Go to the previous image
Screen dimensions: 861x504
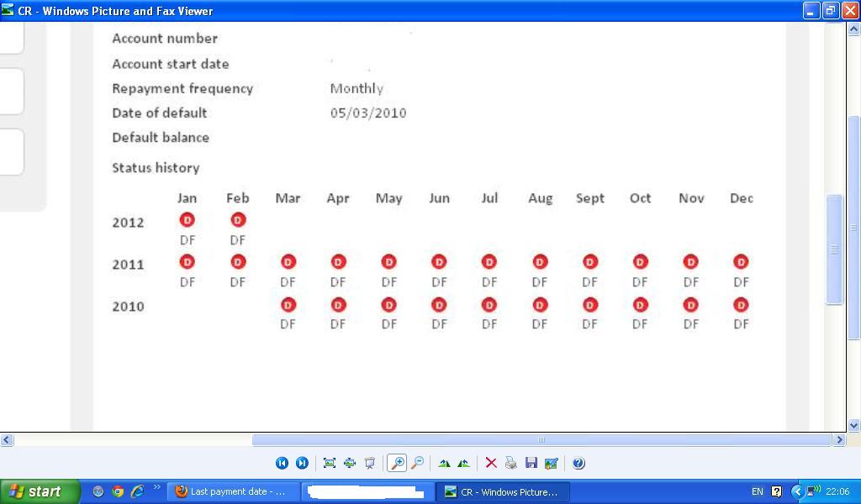(282, 463)
